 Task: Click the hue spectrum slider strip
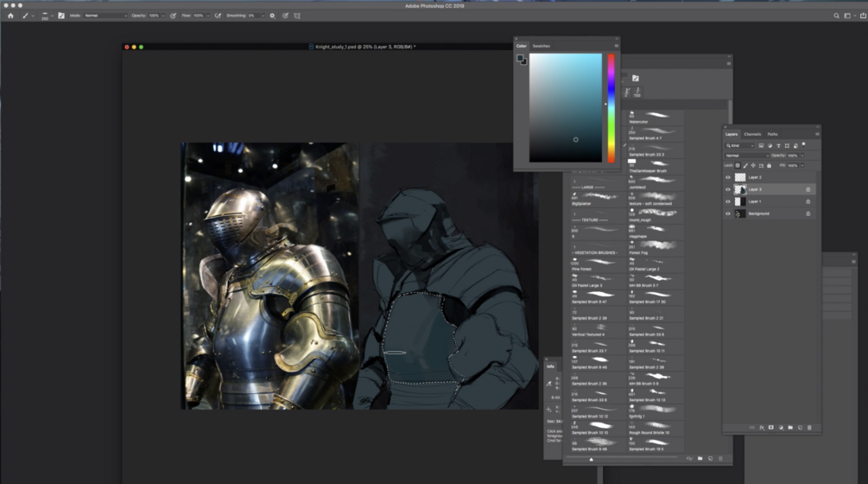[611, 108]
